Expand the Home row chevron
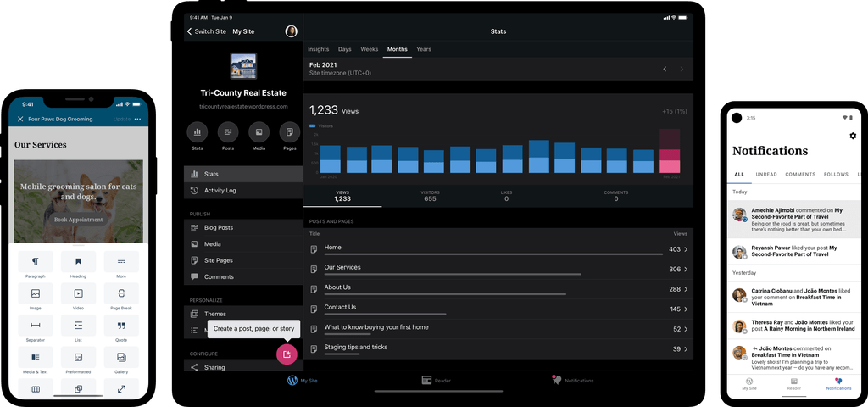This screenshot has height=407, width=868. (686, 250)
